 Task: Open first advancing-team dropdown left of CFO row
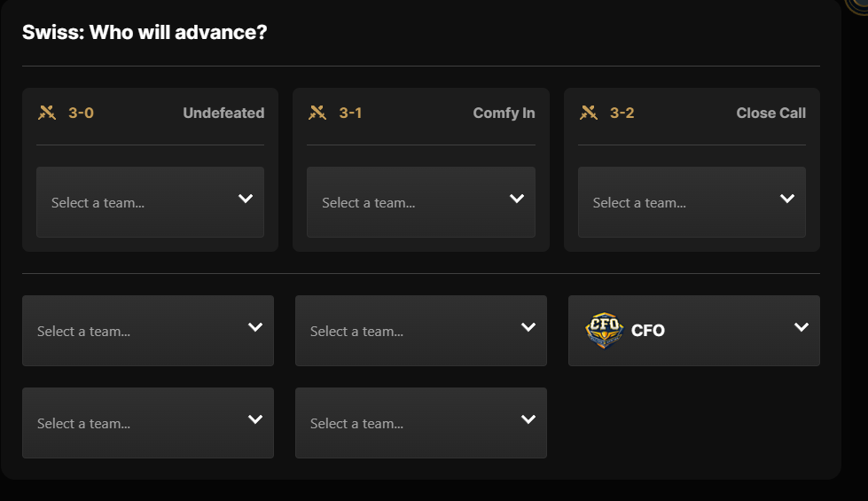click(147, 331)
